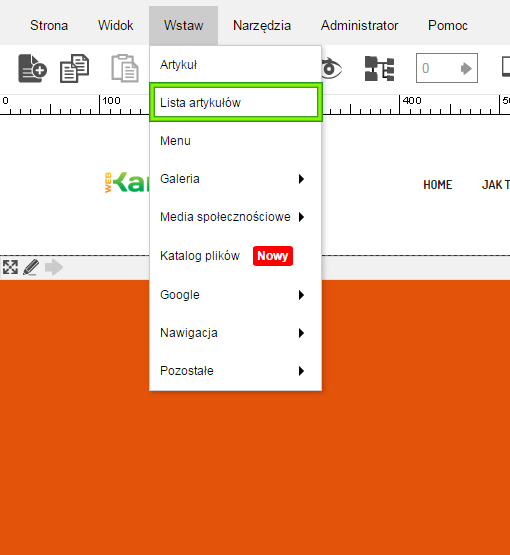Click the new page icon with plus
The width and height of the screenshot is (510, 555).
[x=32, y=68]
